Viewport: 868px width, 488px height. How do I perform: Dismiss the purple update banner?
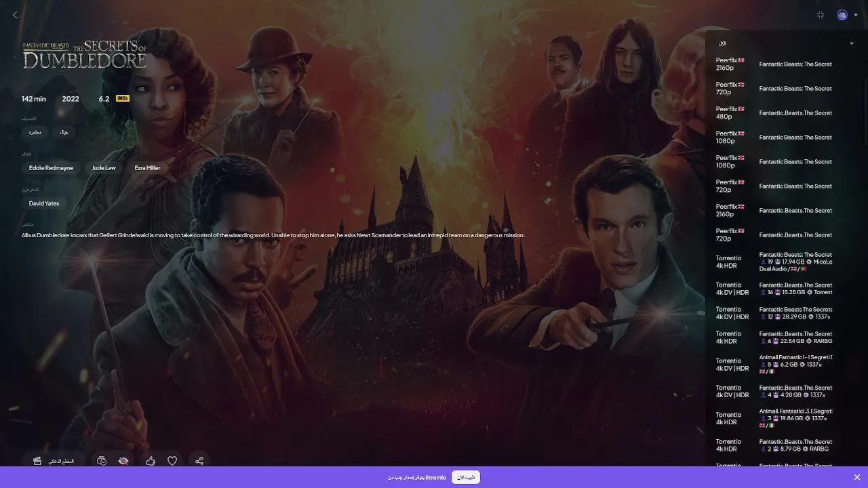point(857,477)
